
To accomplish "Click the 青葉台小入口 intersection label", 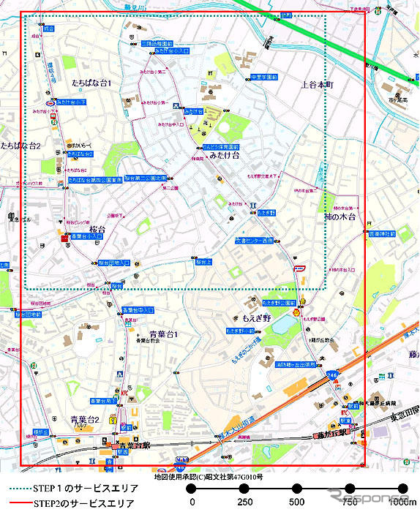I will click(x=87, y=236).
